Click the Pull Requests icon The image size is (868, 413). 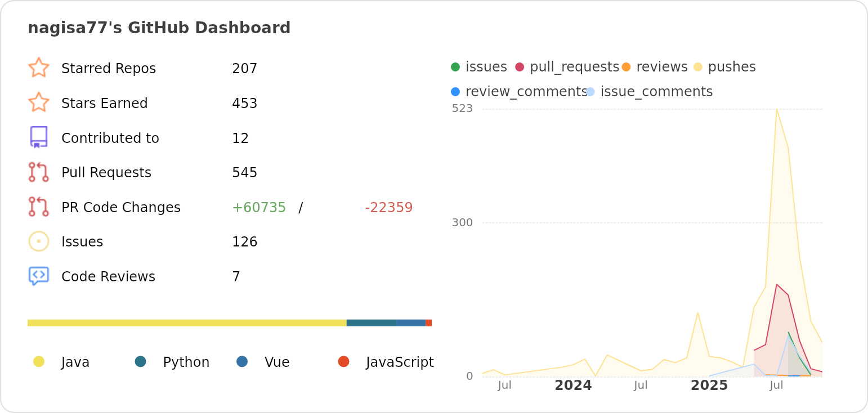pos(38,172)
